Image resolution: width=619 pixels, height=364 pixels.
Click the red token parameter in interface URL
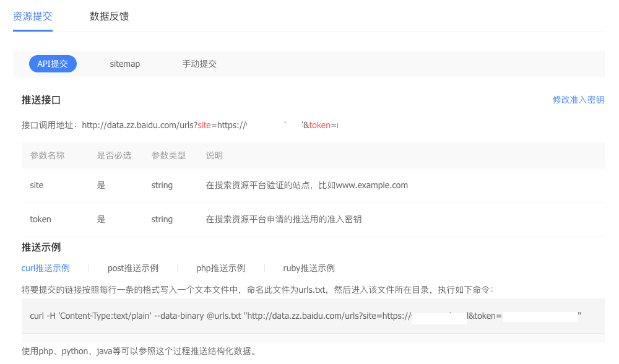tap(319, 125)
